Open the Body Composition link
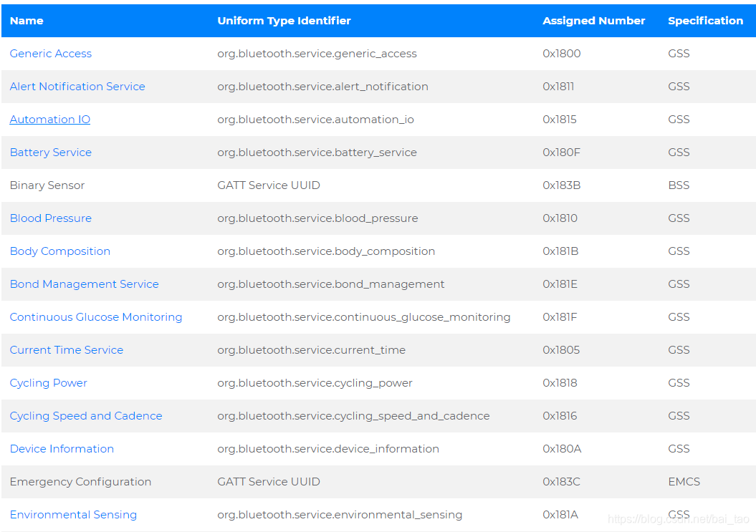 coord(59,251)
